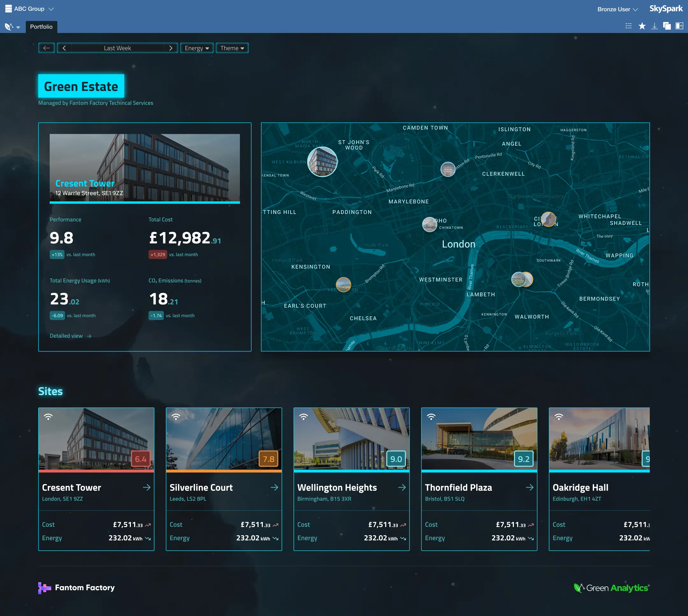Toggle the wifi indicator on Thornfield Plaza
This screenshot has height=616, width=688.
[431, 417]
